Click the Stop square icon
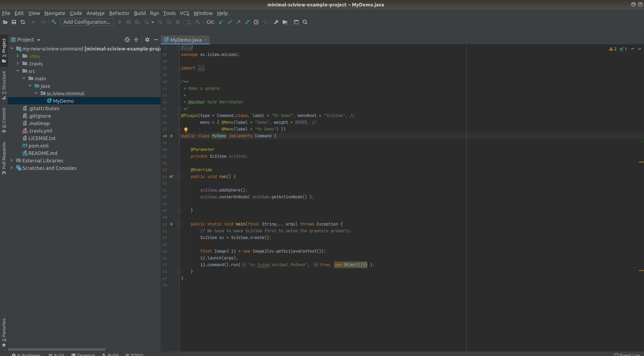Viewport: 644px width, 356px height. pyautogui.click(x=178, y=22)
